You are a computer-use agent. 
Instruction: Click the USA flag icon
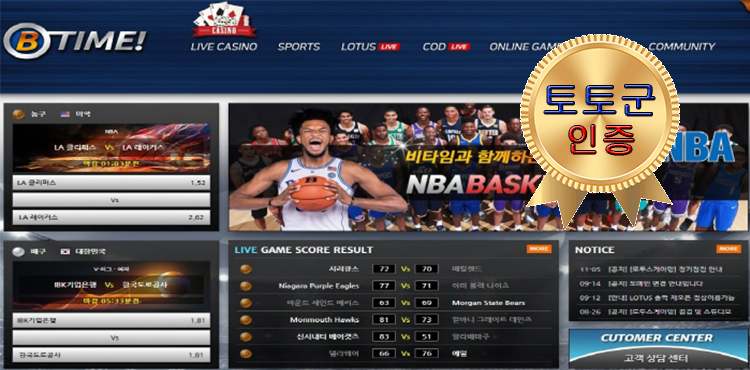[x=66, y=114]
